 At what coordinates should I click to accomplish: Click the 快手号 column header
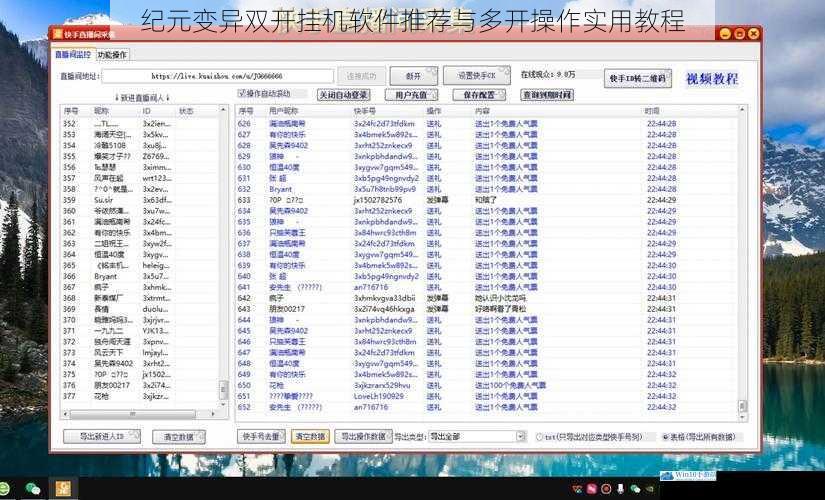pyautogui.click(x=365, y=111)
